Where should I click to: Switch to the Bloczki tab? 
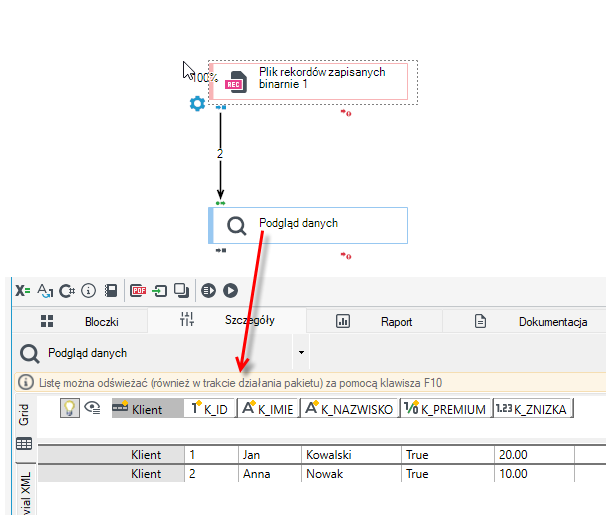click(80, 321)
